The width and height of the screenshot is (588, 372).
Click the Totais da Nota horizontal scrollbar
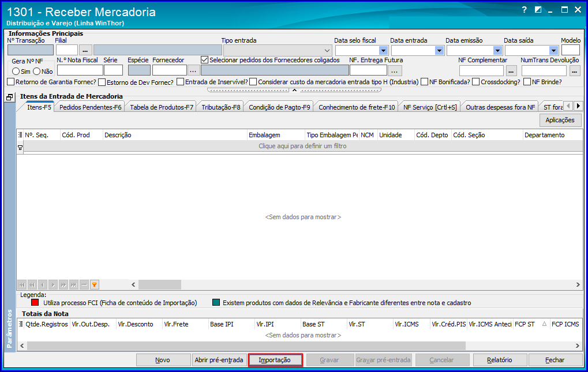click(x=246, y=345)
